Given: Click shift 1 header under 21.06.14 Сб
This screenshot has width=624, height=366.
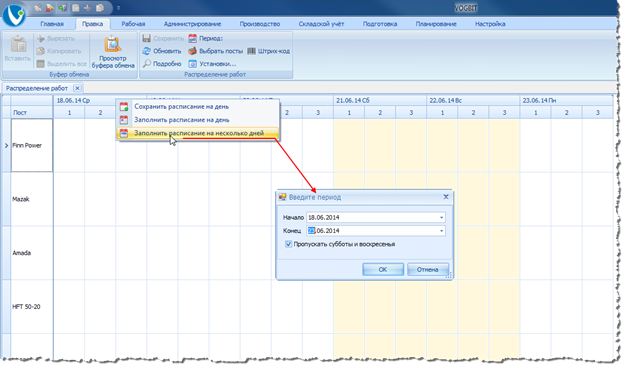Looking at the screenshot, I should click(349, 113).
